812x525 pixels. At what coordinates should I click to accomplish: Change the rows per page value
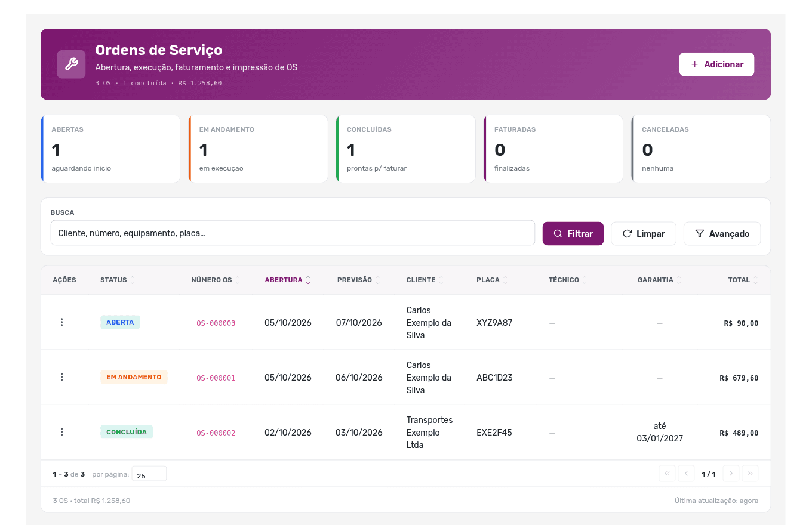pos(149,474)
